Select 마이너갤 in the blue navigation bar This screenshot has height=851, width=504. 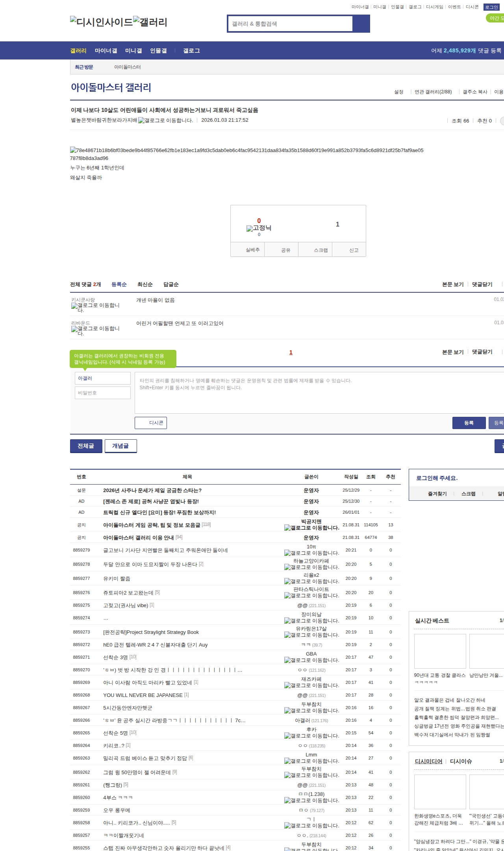pos(106,51)
